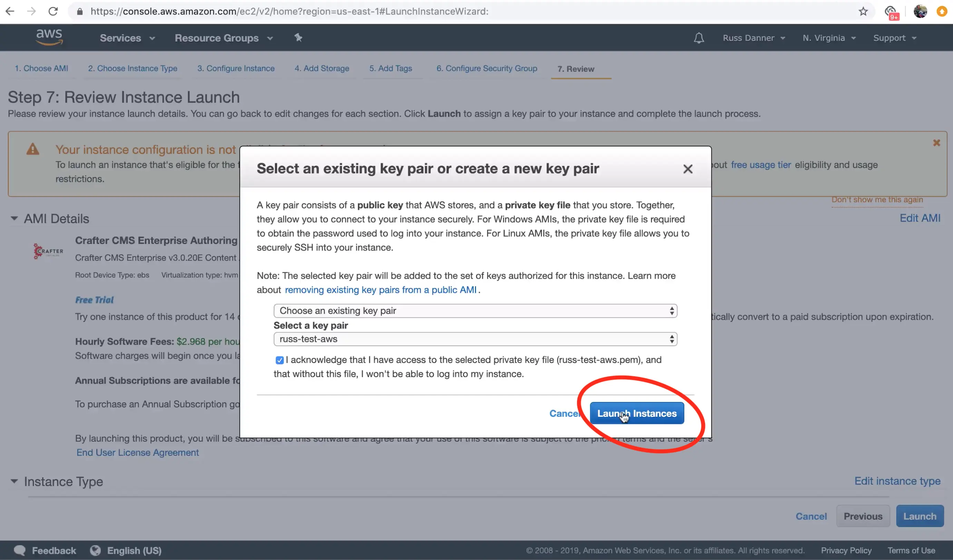Reload the page with browser refresh icon

coord(53,11)
